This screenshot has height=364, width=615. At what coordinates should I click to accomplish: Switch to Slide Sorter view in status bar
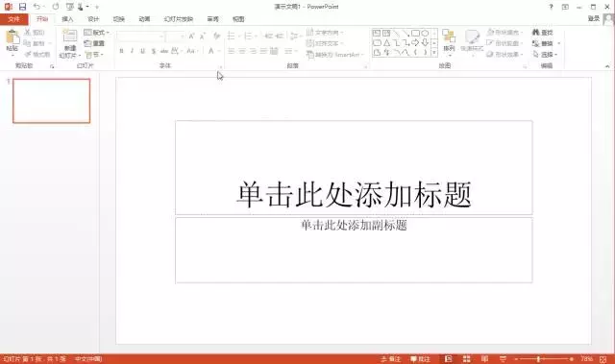(x=466, y=359)
